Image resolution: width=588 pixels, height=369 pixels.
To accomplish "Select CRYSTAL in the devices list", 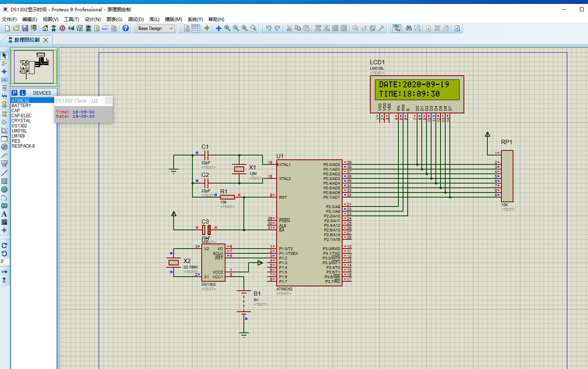I will [21, 121].
